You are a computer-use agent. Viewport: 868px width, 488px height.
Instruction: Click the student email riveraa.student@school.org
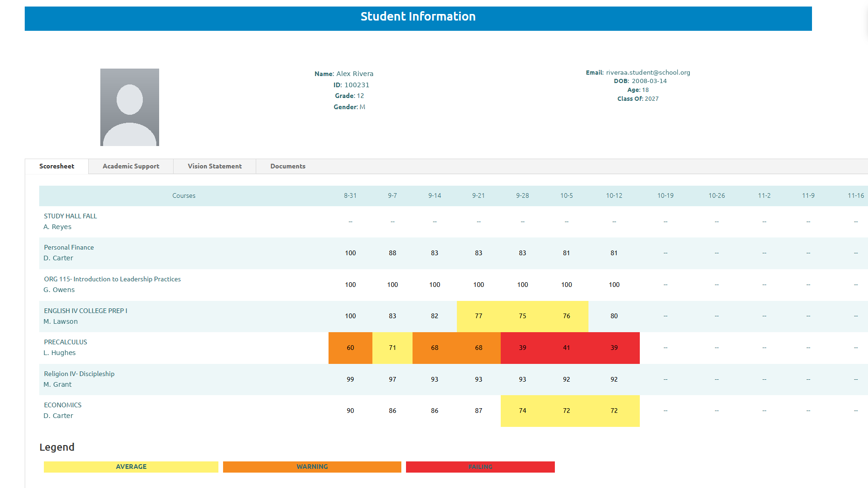pos(648,72)
